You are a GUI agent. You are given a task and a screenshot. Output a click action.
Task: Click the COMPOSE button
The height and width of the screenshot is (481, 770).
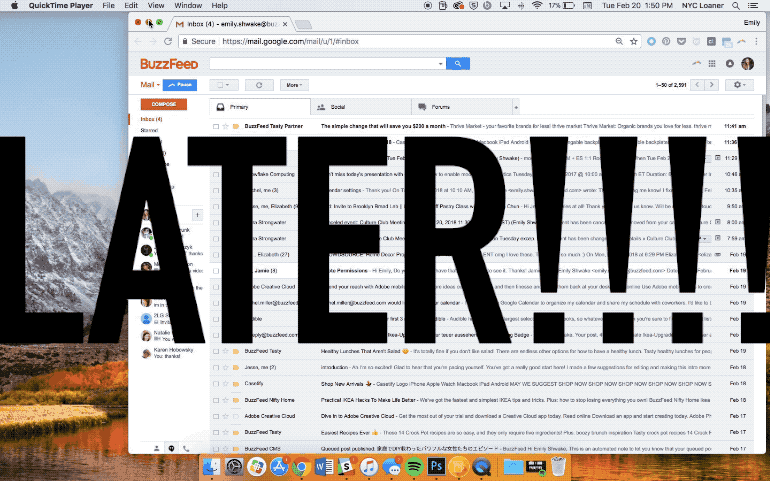pyautogui.click(x=164, y=104)
